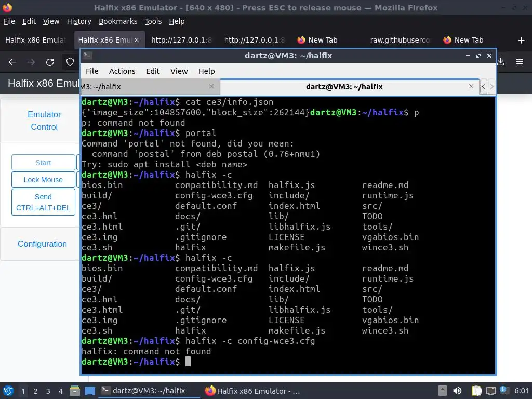This screenshot has width=532, height=399.
Task: Open Firefox Help menu
Action: click(177, 21)
